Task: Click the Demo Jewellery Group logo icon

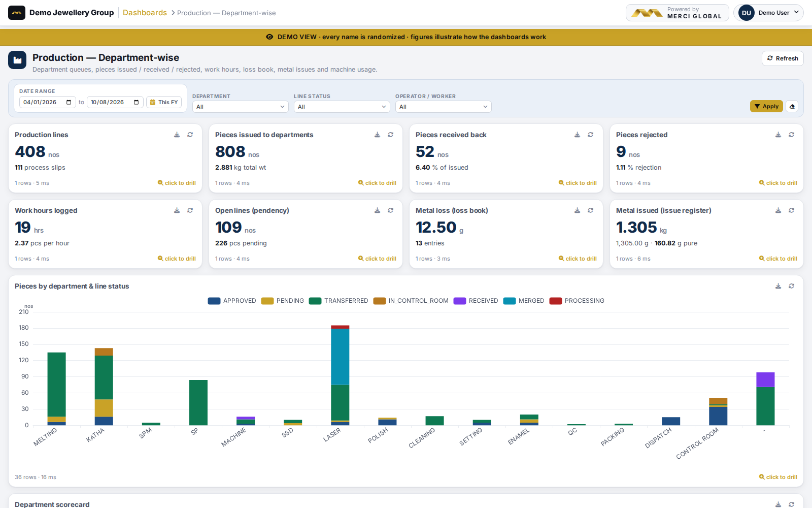Action: pyautogui.click(x=17, y=13)
